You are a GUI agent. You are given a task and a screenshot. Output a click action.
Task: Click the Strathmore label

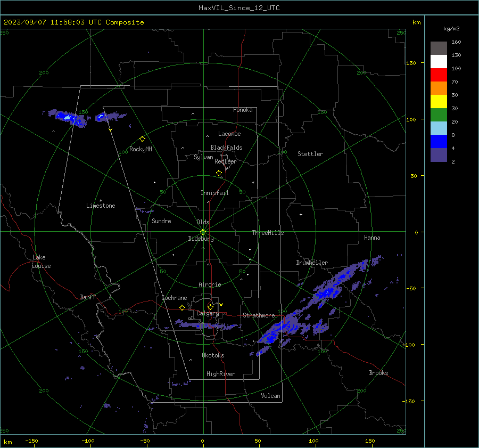[x=259, y=315]
